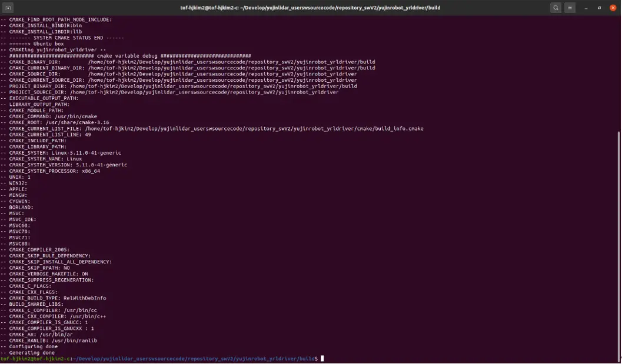Click the terminal window title text
The width and height of the screenshot is (622, 364).
pyautogui.click(x=310, y=8)
